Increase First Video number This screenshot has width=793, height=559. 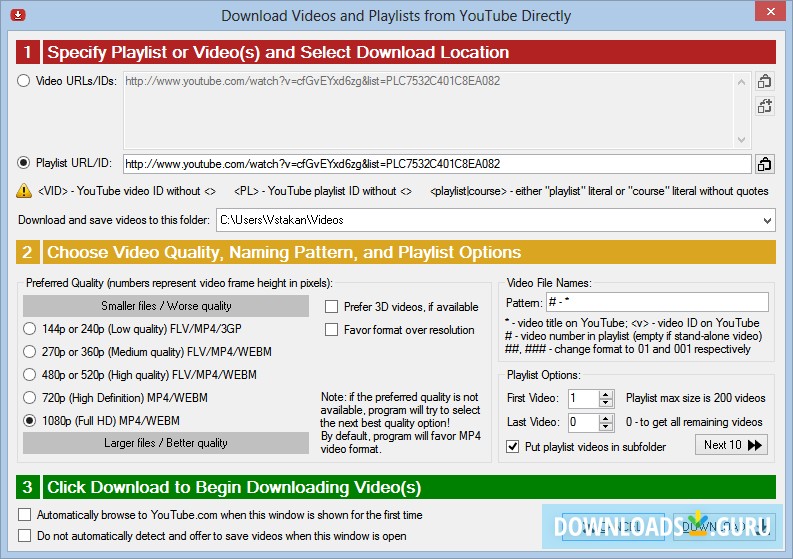[x=605, y=395]
